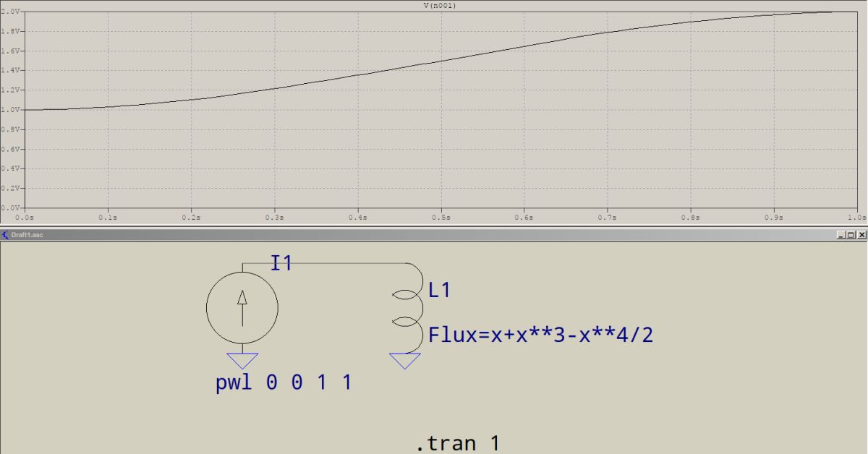Screen dimensions: 868x454
Task: Click the 1.0s label on the time axis
Action: coord(857,217)
